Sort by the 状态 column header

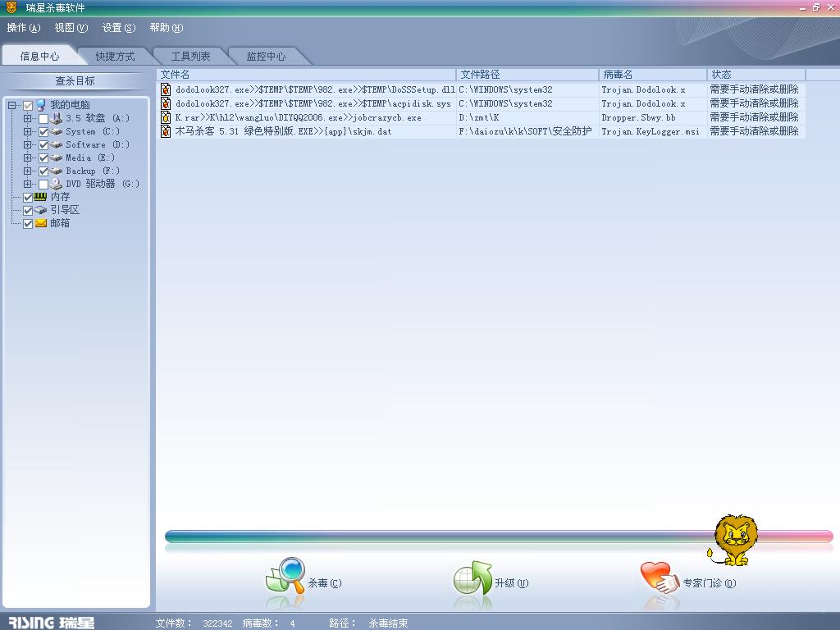[x=756, y=75]
